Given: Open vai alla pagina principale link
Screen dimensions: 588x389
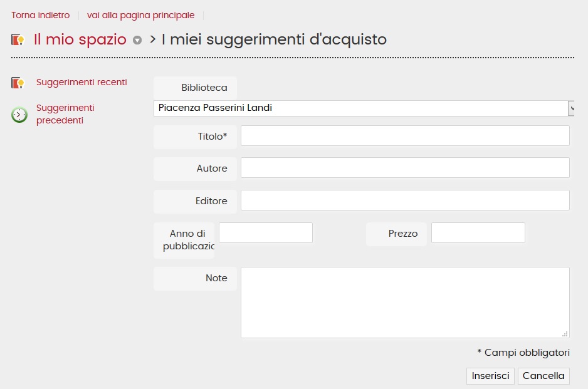Looking at the screenshot, I should [x=140, y=15].
